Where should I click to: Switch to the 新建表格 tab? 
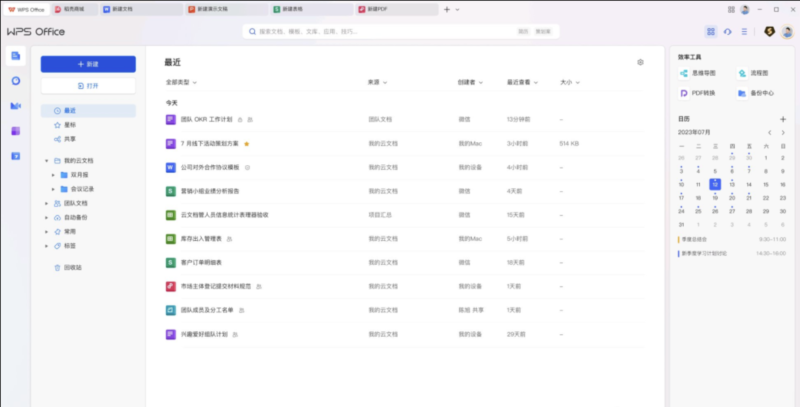(312, 9)
